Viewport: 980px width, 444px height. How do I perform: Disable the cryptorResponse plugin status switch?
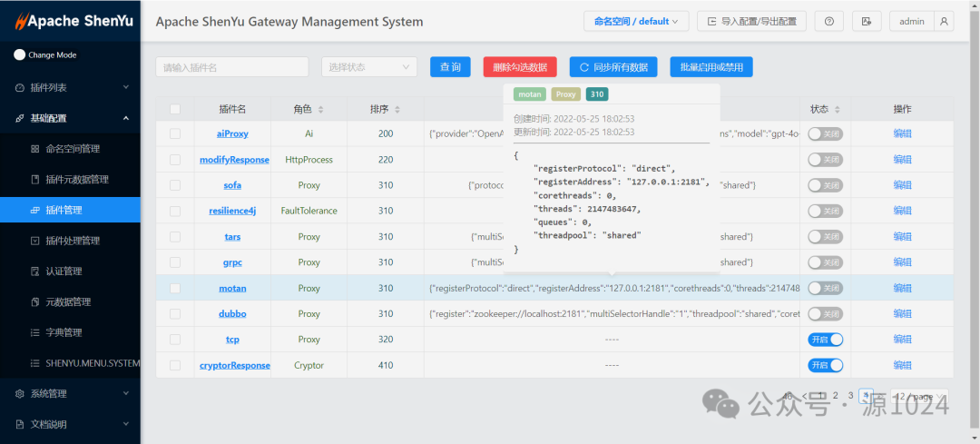tap(825, 365)
